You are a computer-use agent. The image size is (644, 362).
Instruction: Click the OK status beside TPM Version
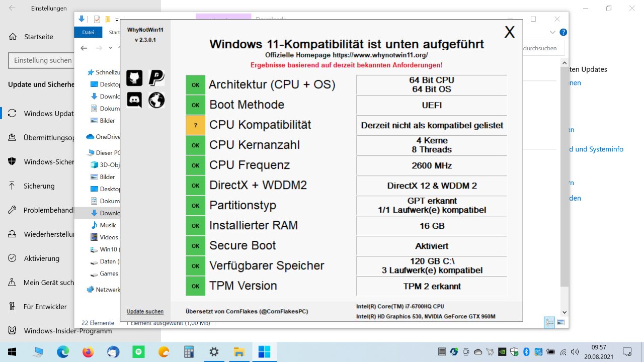pyautogui.click(x=196, y=286)
